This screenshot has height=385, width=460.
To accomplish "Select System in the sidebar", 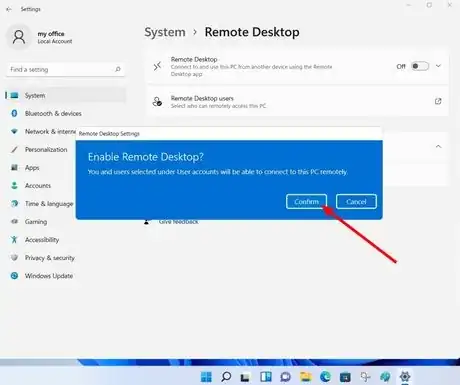I will (x=66, y=95).
